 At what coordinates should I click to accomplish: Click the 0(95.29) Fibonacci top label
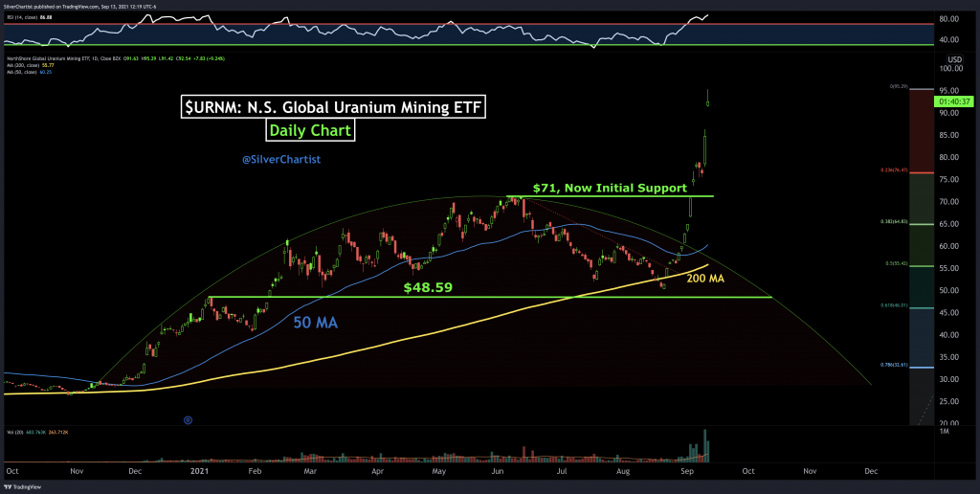(898, 85)
